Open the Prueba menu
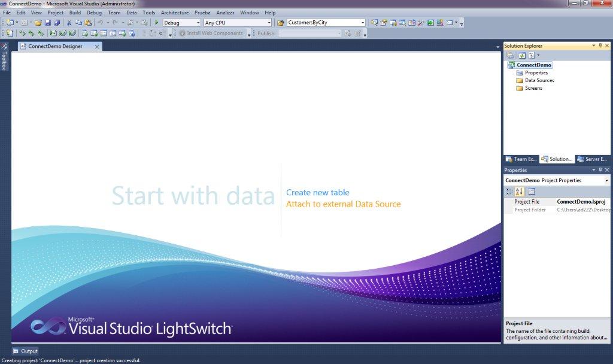The width and height of the screenshot is (613, 364). [x=202, y=13]
